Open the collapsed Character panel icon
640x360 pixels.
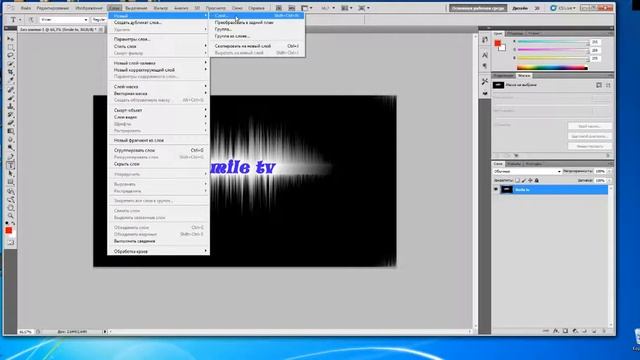(x=485, y=55)
